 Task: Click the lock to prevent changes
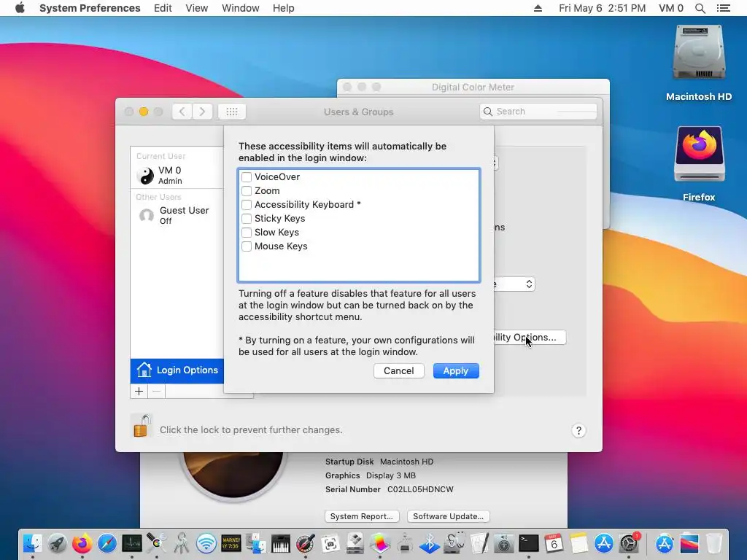(x=142, y=426)
